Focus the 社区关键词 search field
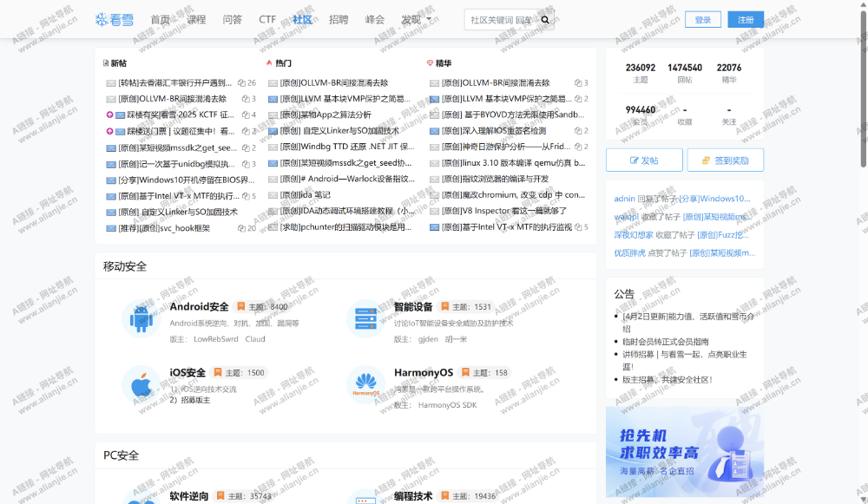The image size is (868, 504). pyautogui.click(x=501, y=20)
